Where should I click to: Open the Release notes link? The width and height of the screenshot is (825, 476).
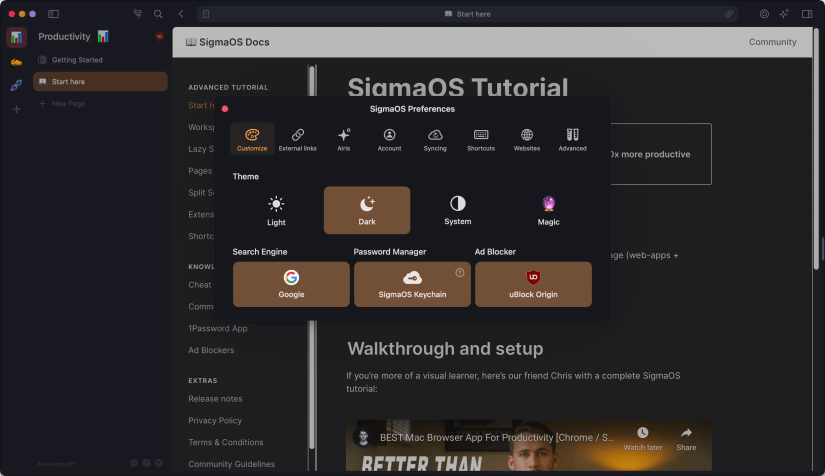tap(215, 399)
